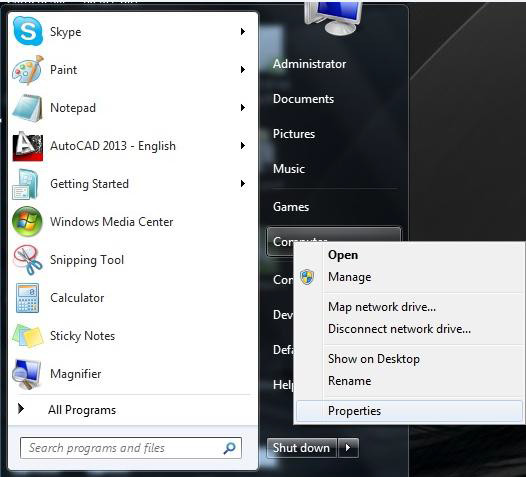Launch Paint via its palette icon

pos(28,70)
